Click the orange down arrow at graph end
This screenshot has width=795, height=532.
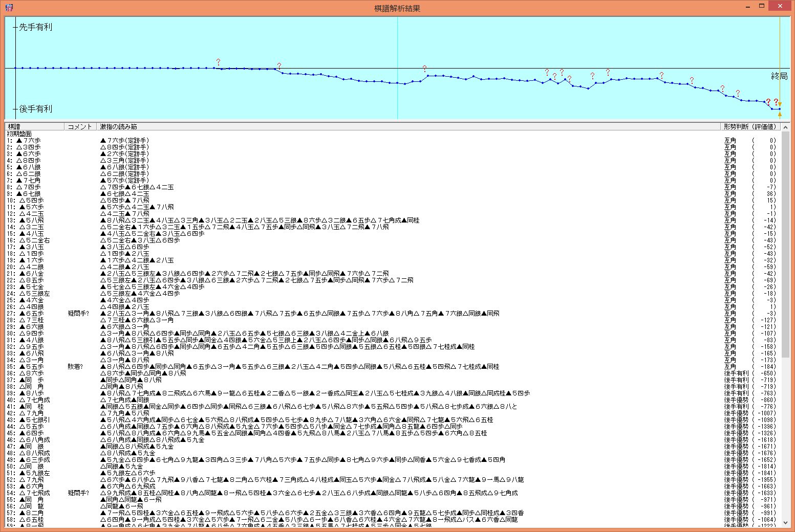coord(780,104)
